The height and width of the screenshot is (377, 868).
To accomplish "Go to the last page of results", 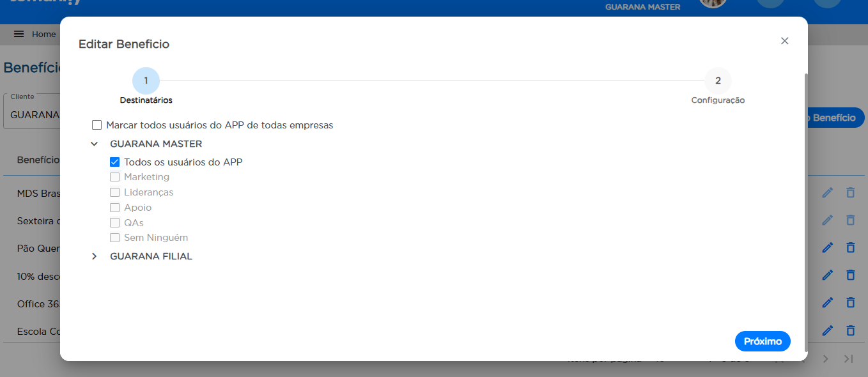I will 848,359.
